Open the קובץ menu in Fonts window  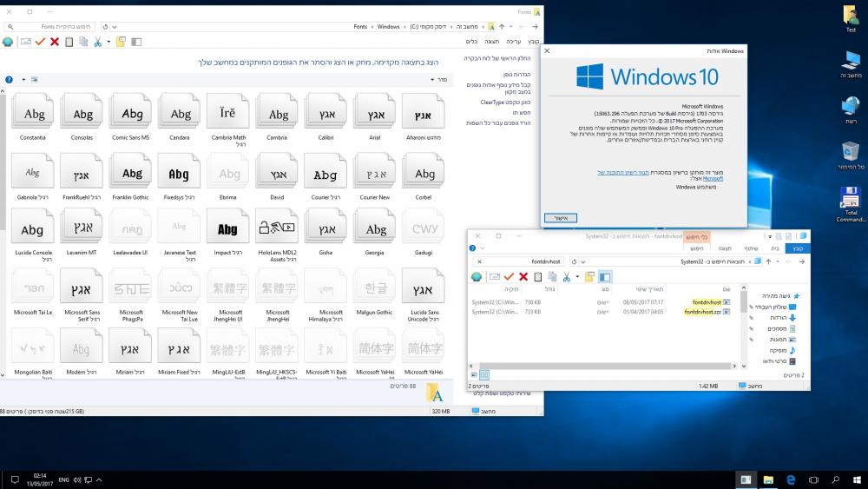pyautogui.click(x=533, y=42)
